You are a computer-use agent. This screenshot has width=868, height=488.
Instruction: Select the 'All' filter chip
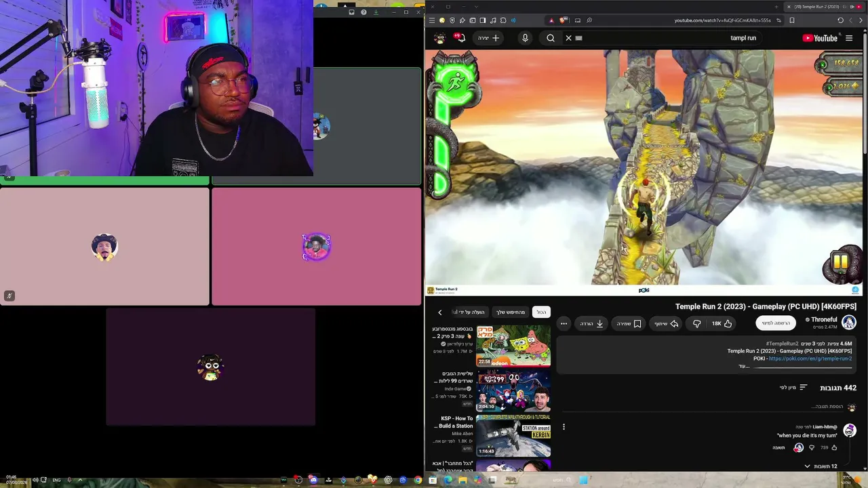point(541,312)
